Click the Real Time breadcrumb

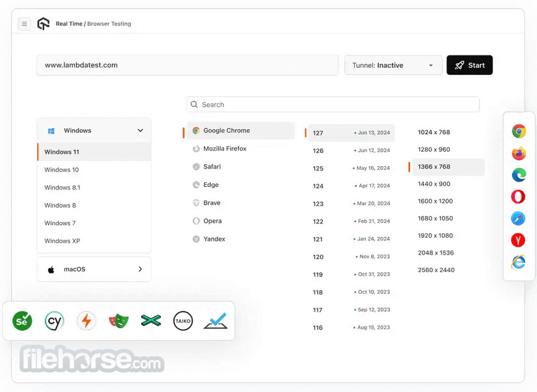point(69,23)
